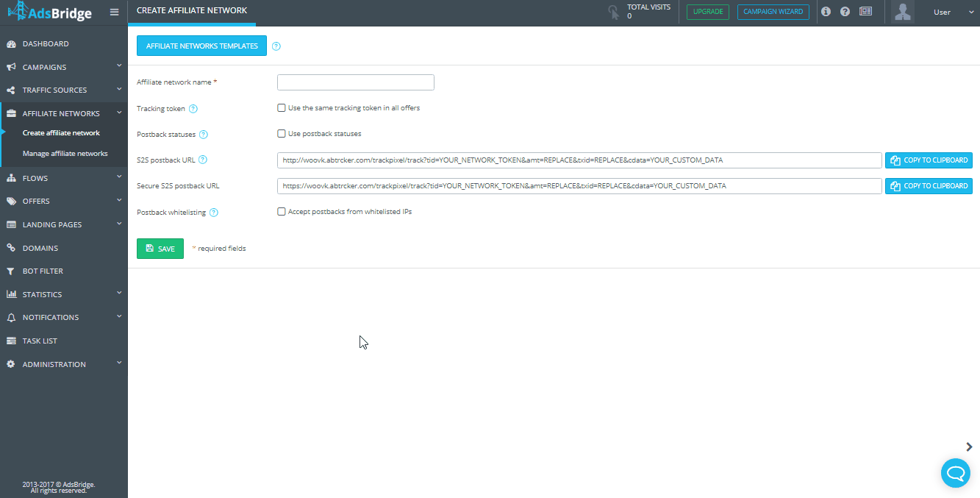Image resolution: width=980 pixels, height=498 pixels.
Task: Click the Secure S2S postback URL field
Action: [579, 186]
